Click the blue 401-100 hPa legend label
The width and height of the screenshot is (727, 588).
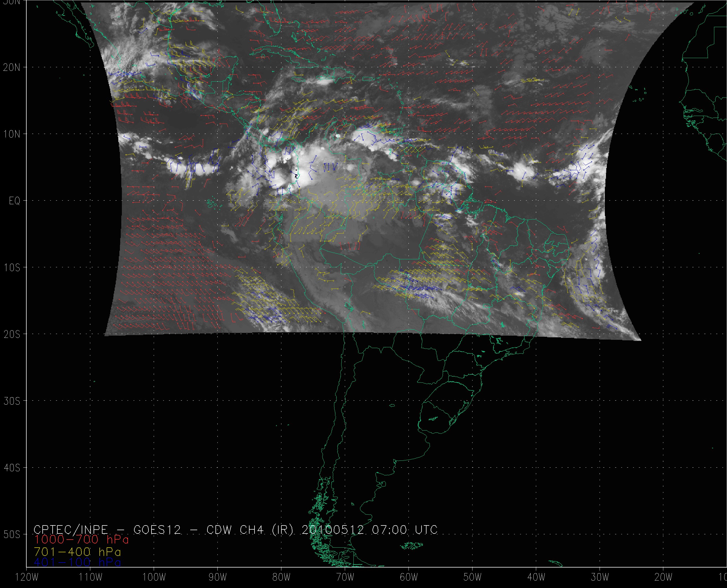77,563
